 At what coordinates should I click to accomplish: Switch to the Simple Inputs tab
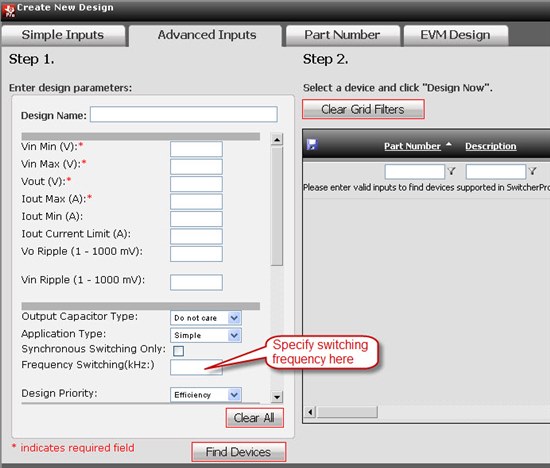pos(63,35)
